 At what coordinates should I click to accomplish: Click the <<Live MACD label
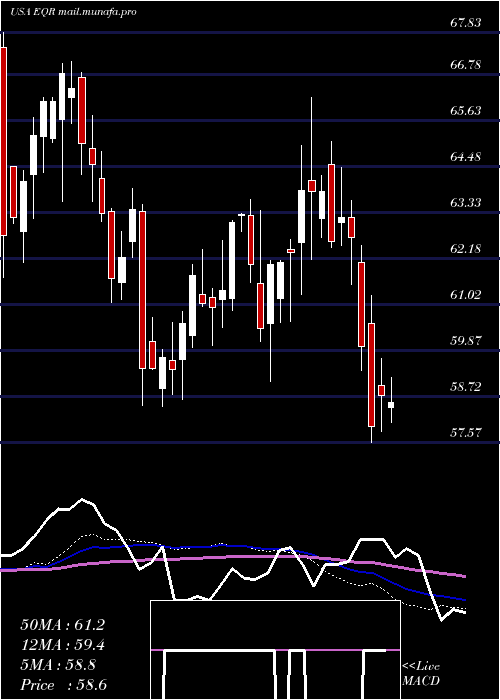(x=421, y=674)
